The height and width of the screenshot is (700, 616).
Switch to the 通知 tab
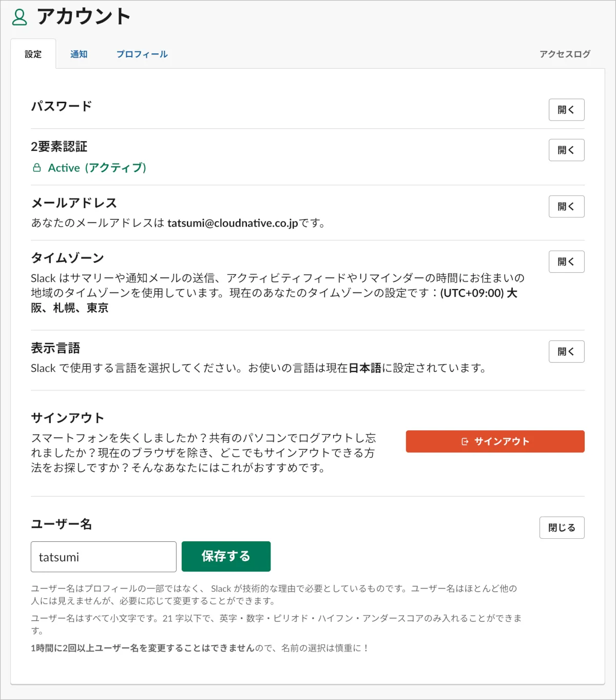click(x=79, y=54)
